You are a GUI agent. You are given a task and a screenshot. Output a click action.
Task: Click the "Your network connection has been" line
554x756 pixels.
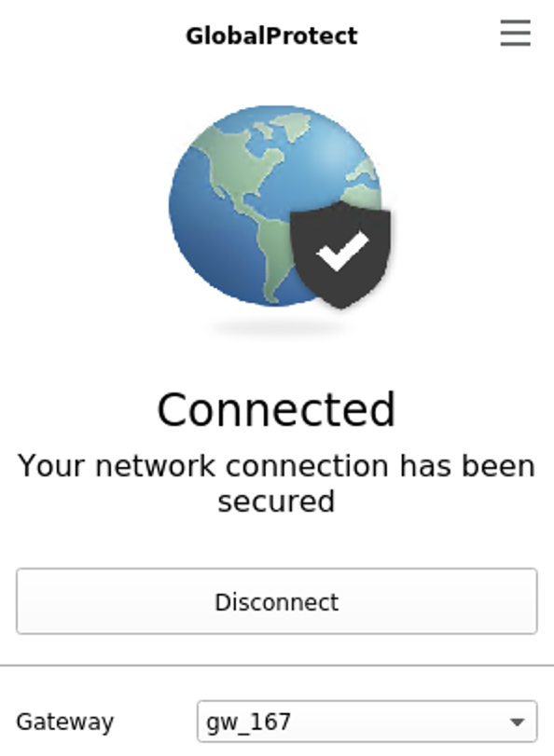(276, 466)
